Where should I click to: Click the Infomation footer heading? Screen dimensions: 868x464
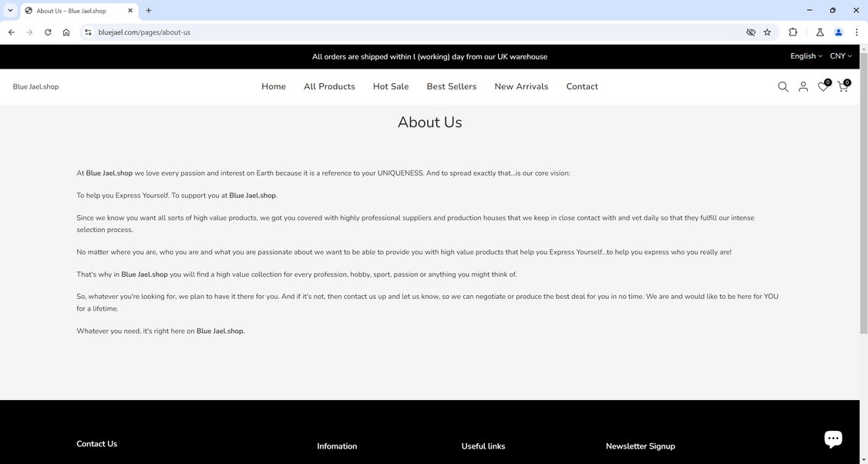pyautogui.click(x=337, y=446)
